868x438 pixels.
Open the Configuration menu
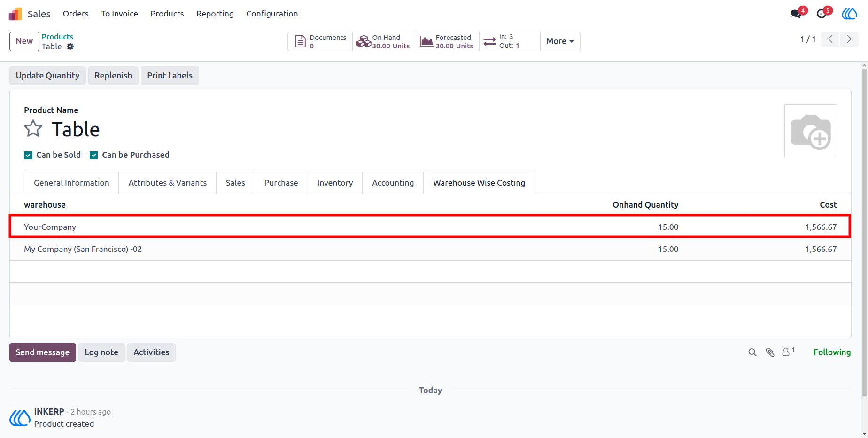click(272, 14)
